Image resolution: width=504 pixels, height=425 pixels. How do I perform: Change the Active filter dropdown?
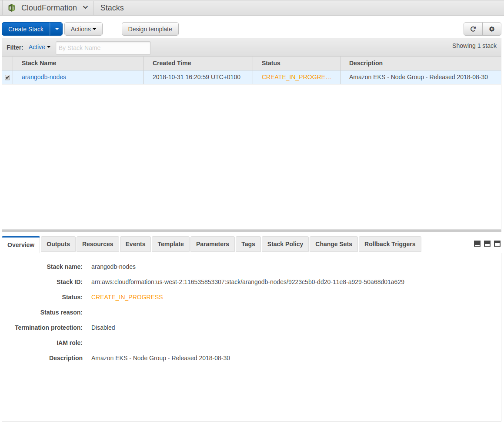pos(40,47)
